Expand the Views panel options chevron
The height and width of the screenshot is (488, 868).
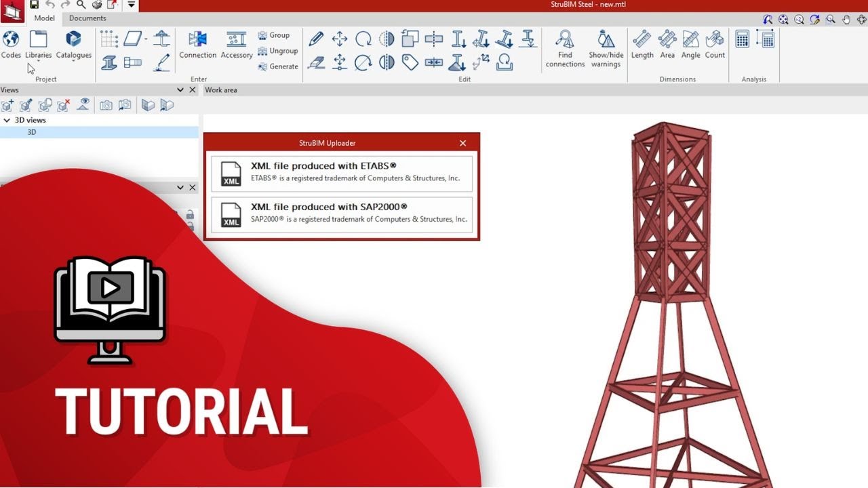(x=180, y=90)
